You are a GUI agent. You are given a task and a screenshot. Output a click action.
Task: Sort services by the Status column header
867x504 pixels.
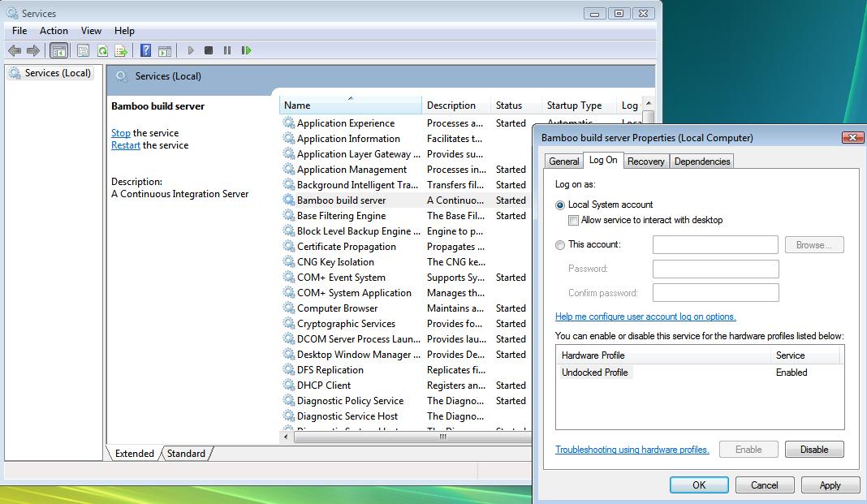(516, 105)
